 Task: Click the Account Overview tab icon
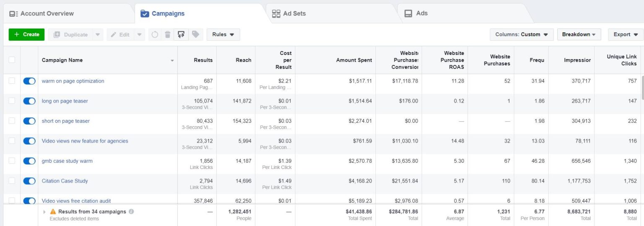click(x=13, y=13)
